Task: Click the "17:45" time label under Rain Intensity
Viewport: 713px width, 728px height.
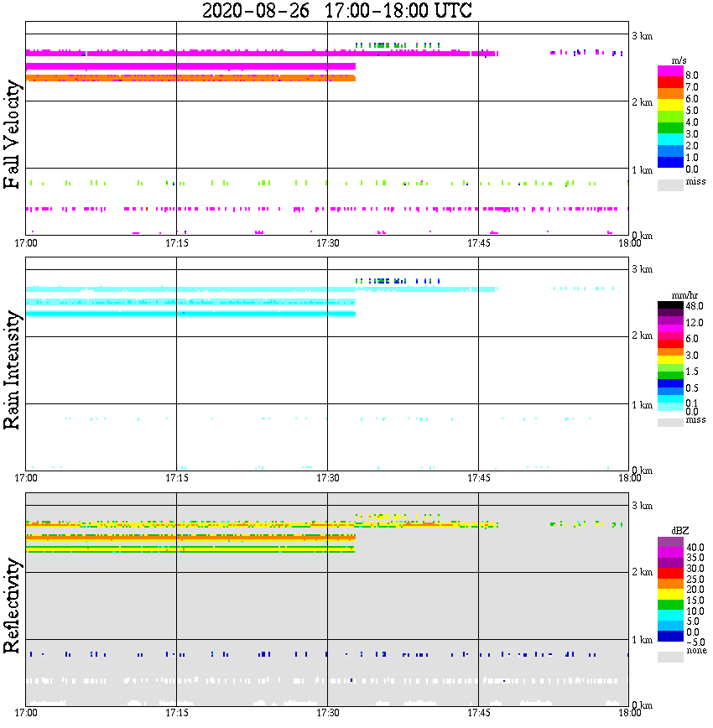Action: click(x=478, y=478)
